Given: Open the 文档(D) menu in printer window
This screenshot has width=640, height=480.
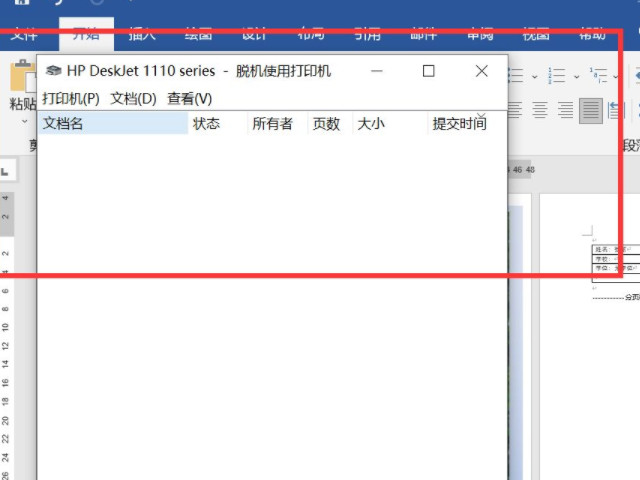Looking at the screenshot, I should pos(133,99).
